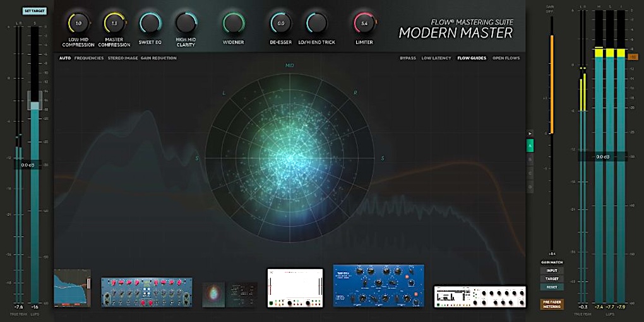The height and width of the screenshot is (322, 644).
Task: Click the vectorscope stereo display
Action: [x=290, y=158]
